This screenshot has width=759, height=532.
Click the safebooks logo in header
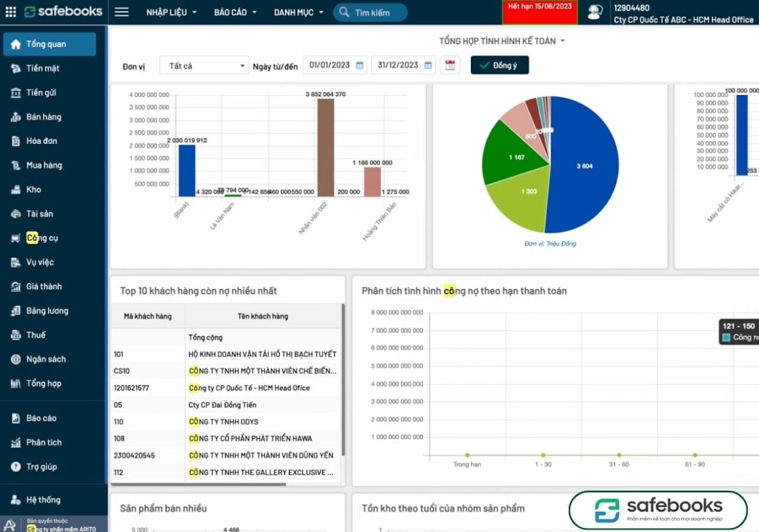pos(63,12)
